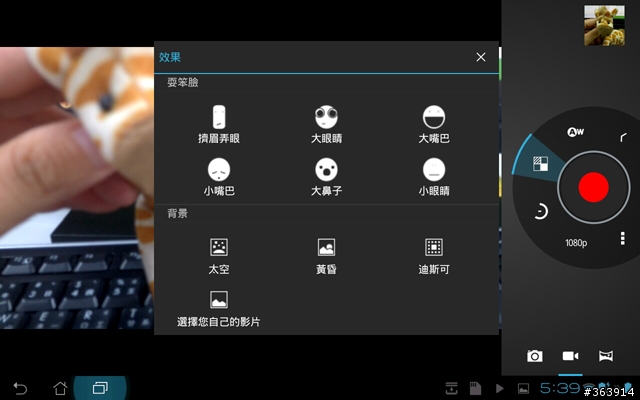Viewport: 640px width, 400px height.
Task: Open the time lapse interval setting
Action: [541, 211]
